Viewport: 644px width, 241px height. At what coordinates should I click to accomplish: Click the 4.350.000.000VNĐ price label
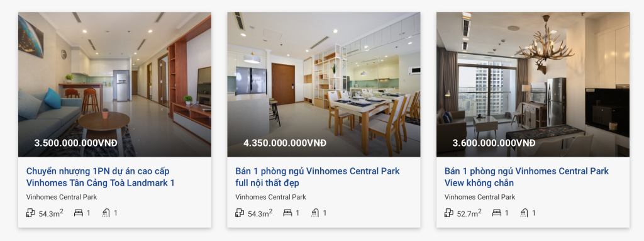pos(285,143)
